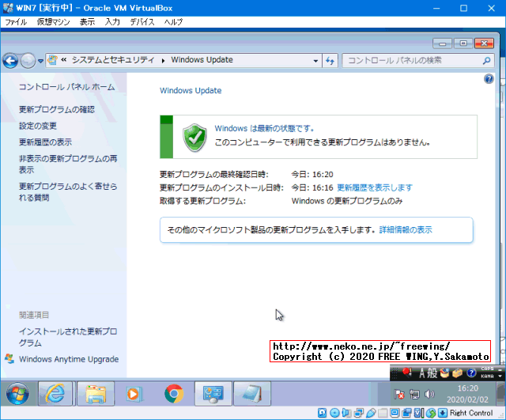Open the IME tools toolbox icon
The image size is (506, 420).
[x=457, y=373]
